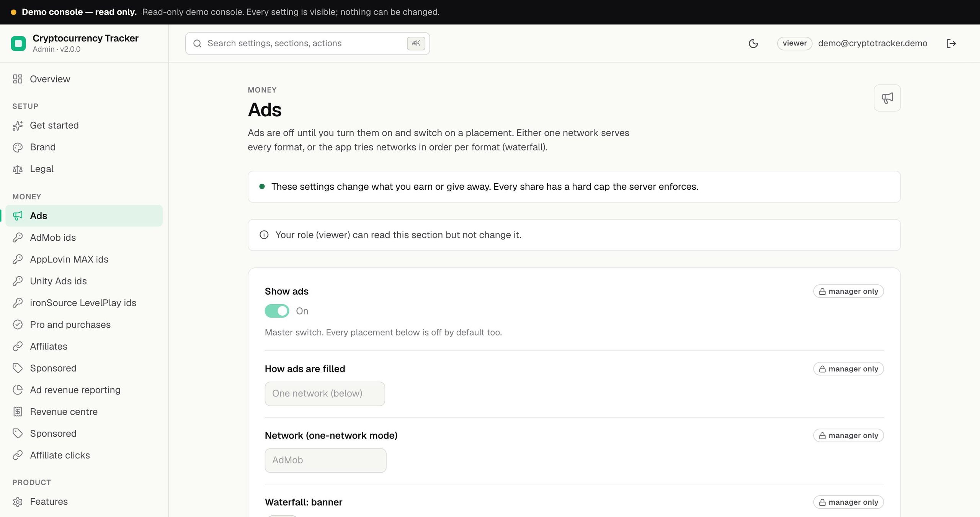Toggle dark mode with the moon icon

pyautogui.click(x=753, y=43)
